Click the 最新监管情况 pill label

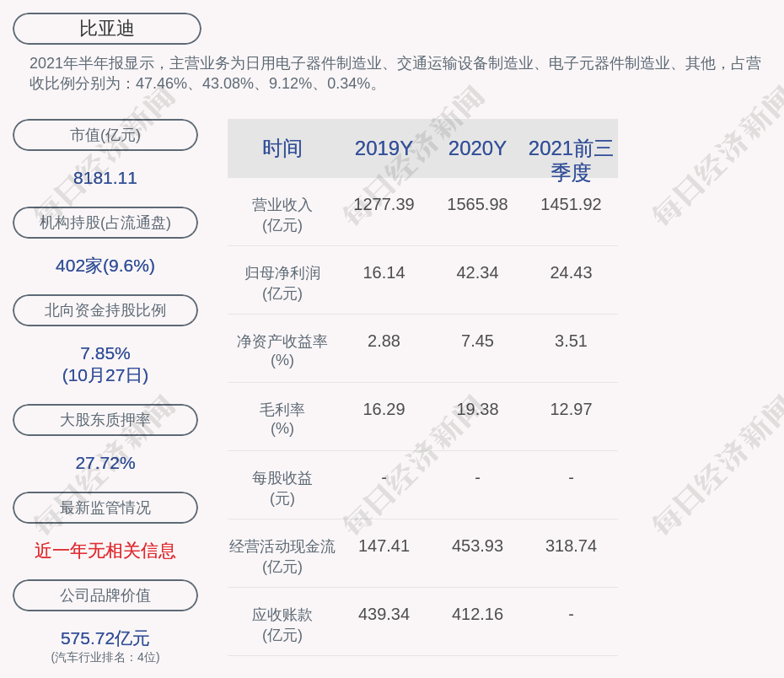pyautogui.click(x=105, y=508)
